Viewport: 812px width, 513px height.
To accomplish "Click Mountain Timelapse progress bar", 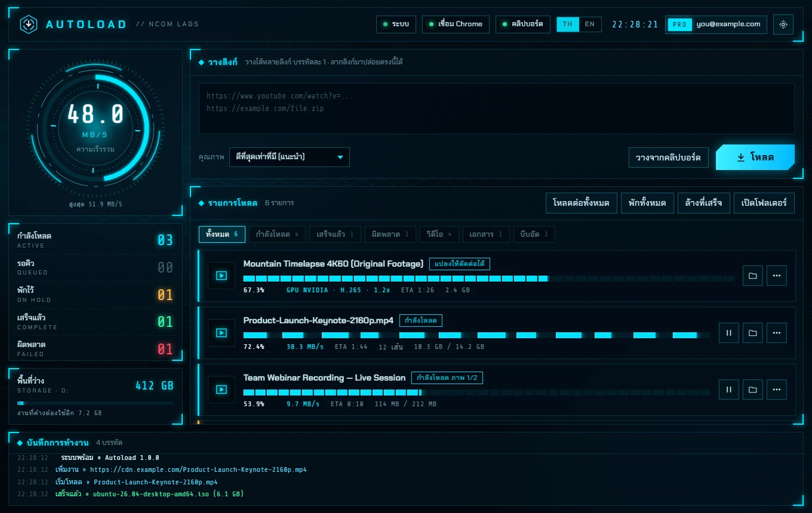I will click(x=489, y=279).
